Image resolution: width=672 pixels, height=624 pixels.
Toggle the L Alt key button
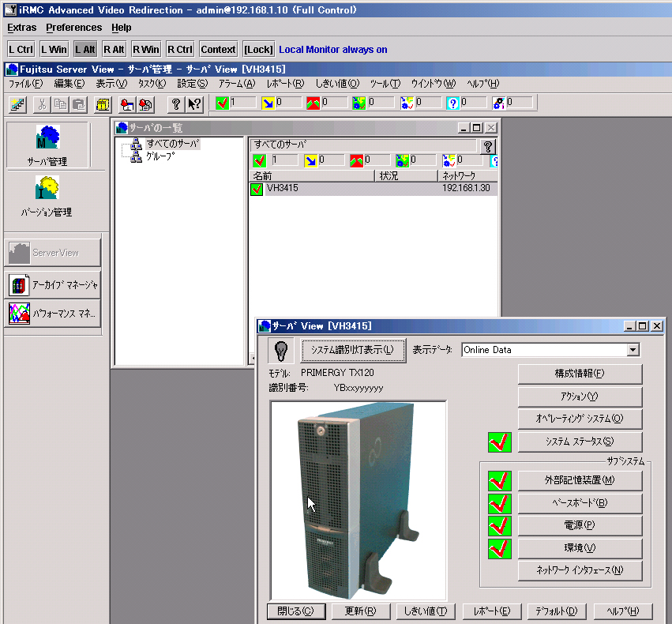click(84, 49)
